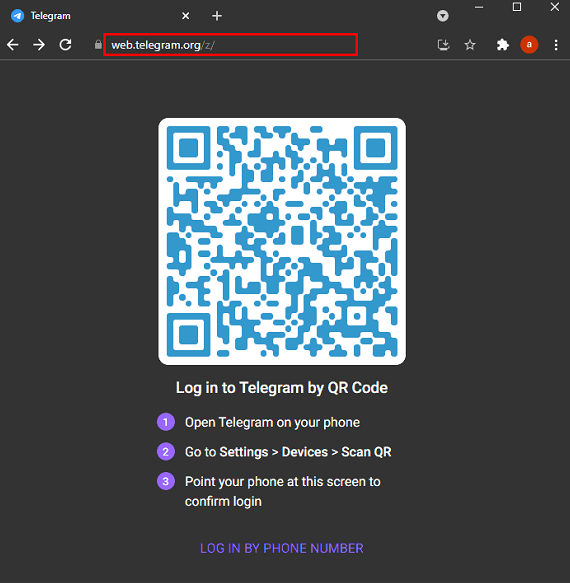Viewport: 570px width, 583px height.
Task: Close the browser window
Action: pos(555,7)
